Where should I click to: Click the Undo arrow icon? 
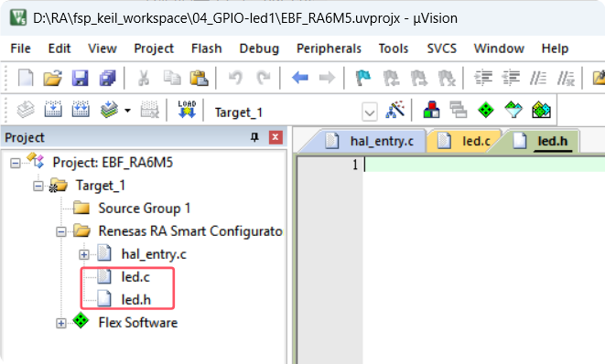click(236, 78)
